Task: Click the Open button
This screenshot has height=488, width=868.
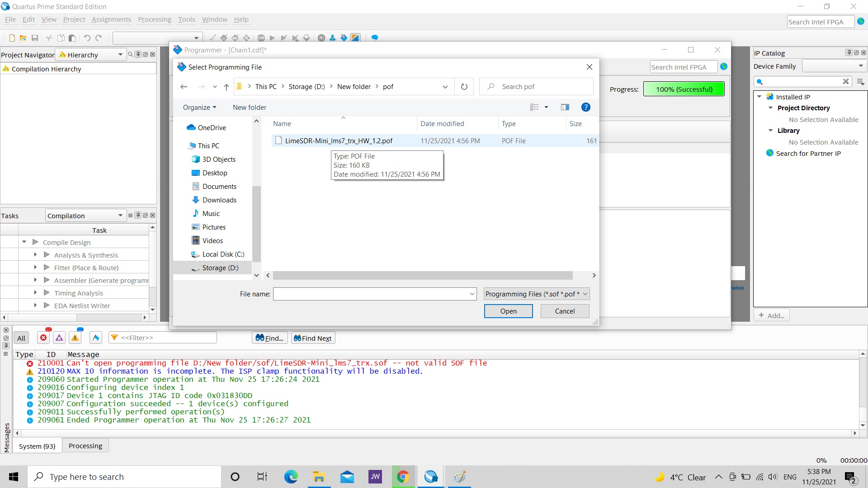Action: coord(508,311)
